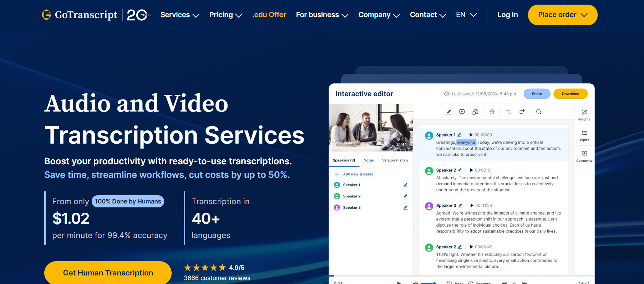Expand the Pricing dropdown menu
Image resolution: width=644 pixels, height=284 pixels.
pos(225,15)
